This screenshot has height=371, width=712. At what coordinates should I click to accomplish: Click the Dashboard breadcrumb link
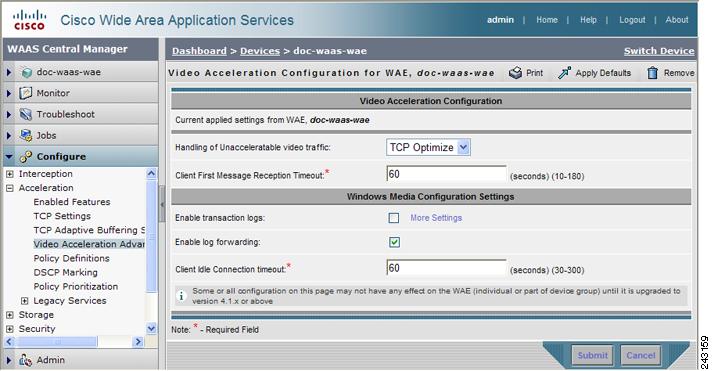pyautogui.click(x=199, y=51)
